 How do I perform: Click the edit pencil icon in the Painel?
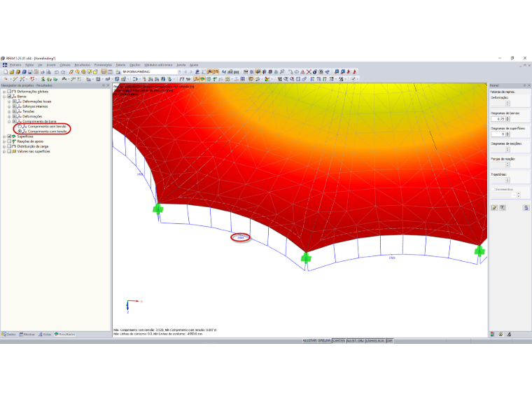point(494,208)
